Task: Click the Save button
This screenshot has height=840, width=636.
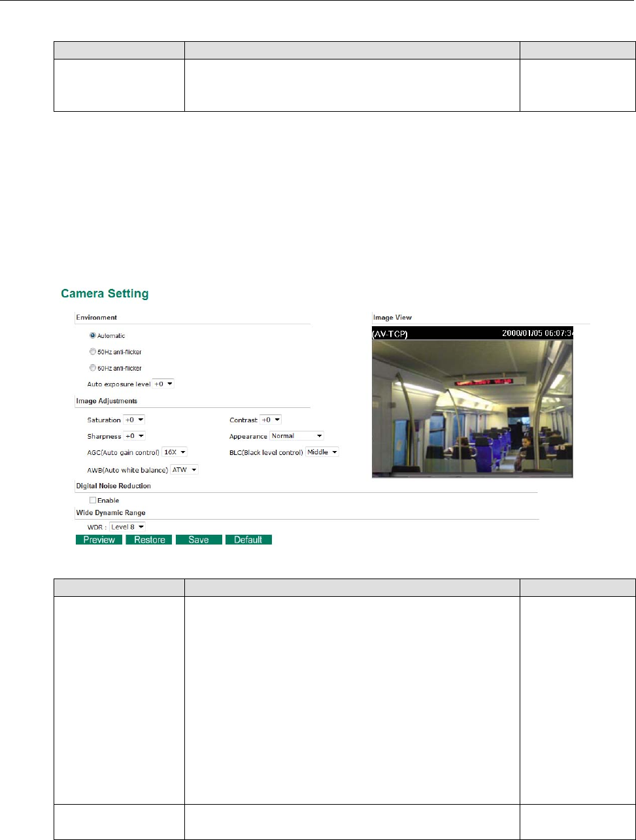Action: coord(199,540)
